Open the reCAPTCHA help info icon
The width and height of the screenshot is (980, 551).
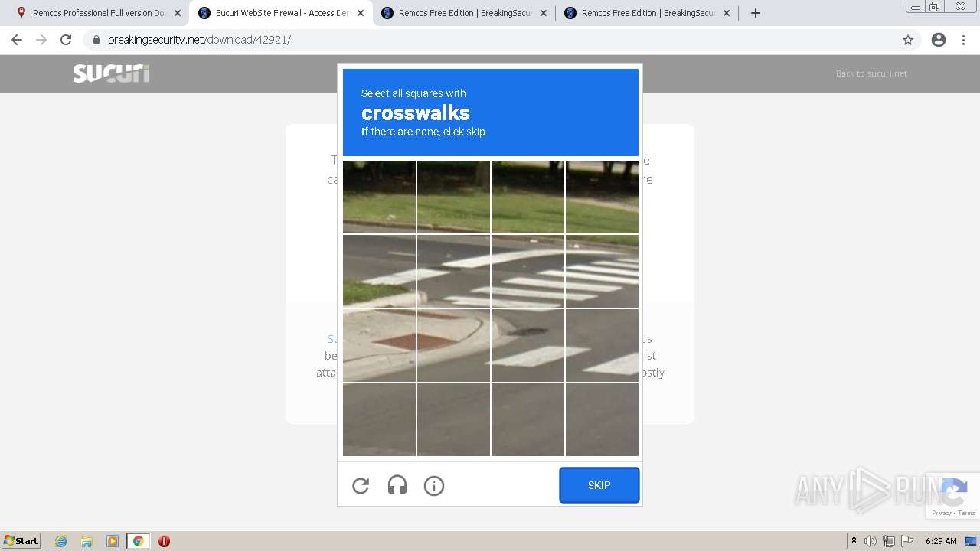click(434, 486)
